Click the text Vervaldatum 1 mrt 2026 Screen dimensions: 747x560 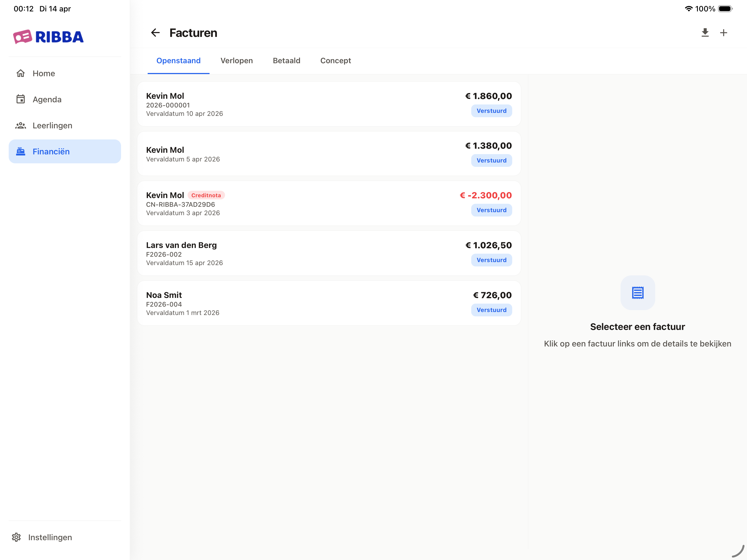[183, 313]
